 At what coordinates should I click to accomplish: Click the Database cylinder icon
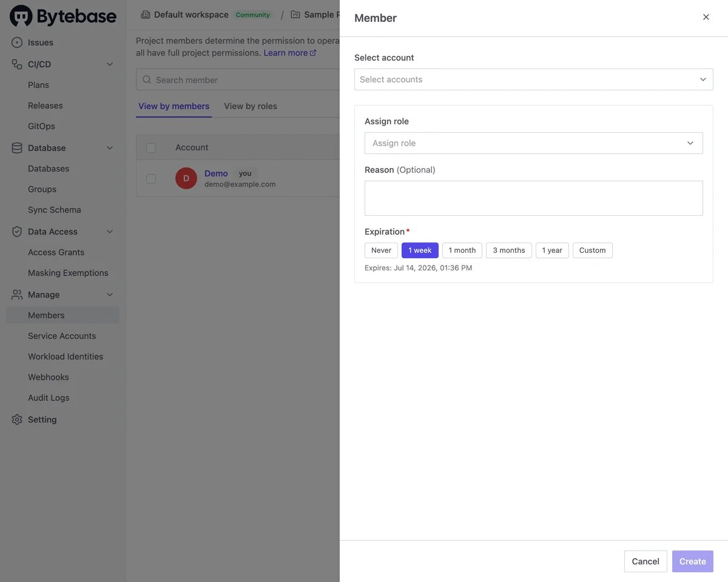coord(17,148)
